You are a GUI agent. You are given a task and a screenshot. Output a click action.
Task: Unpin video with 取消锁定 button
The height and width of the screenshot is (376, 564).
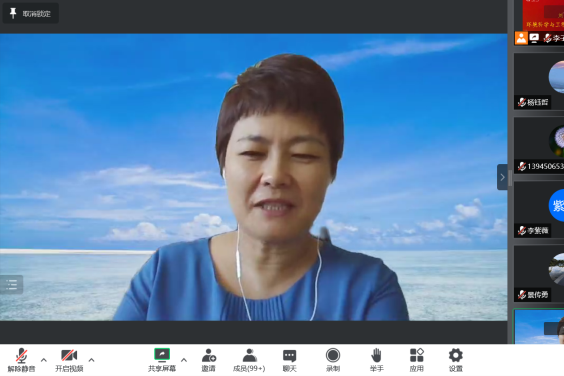31,14
